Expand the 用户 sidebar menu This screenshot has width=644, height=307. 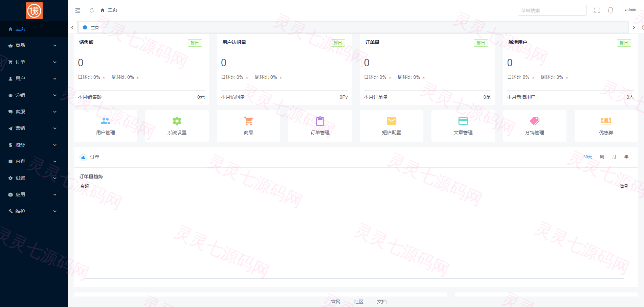(x=34, y=78)
